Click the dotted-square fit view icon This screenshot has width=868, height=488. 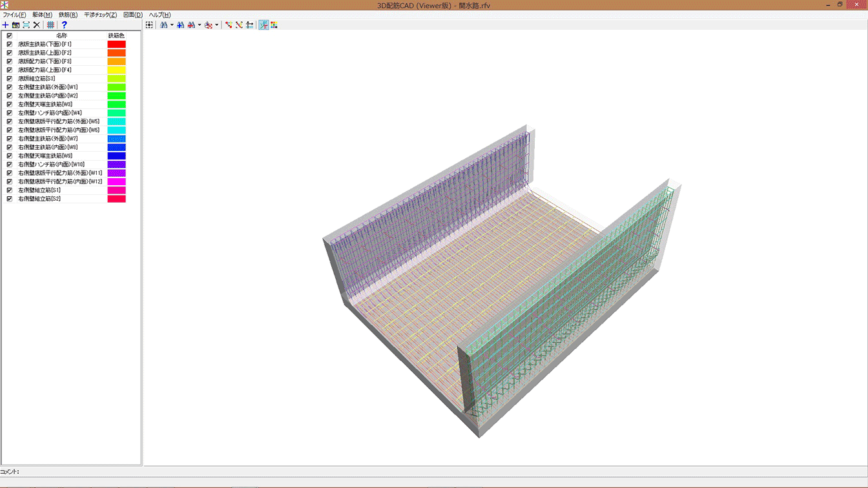(149, 25)
